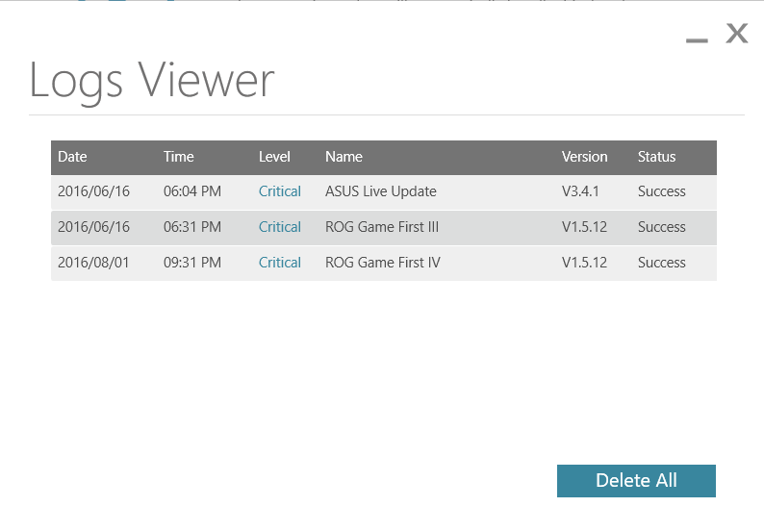Select the ASUS Live Update name cell
This screenshot has width=764, height=532.
380,191
